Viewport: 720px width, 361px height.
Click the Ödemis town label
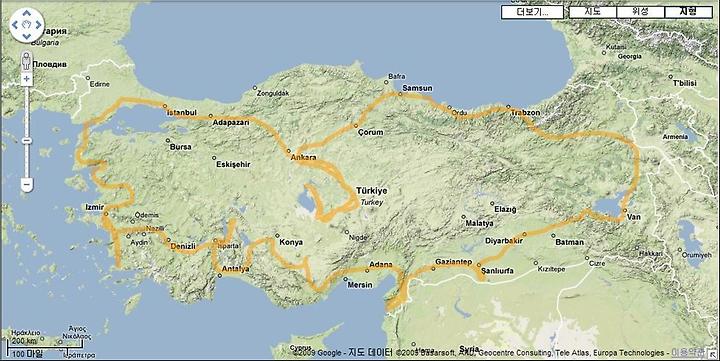point(146,215)
